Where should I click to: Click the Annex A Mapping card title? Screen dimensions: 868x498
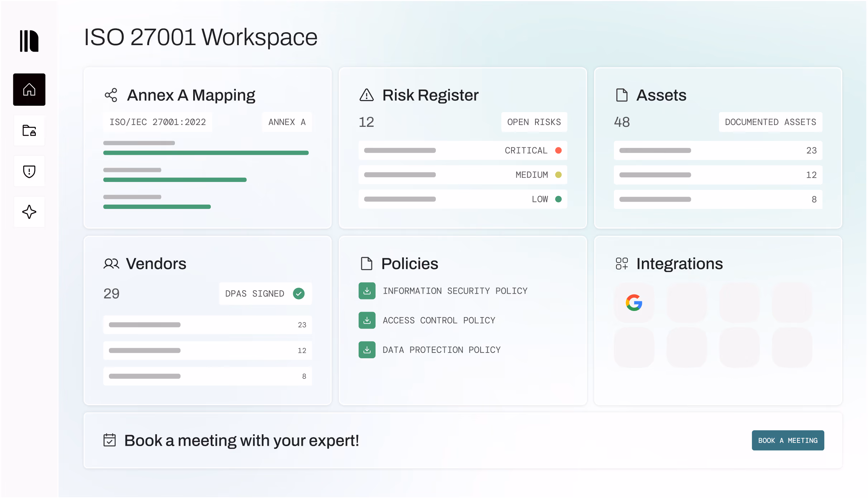[191, 95]
